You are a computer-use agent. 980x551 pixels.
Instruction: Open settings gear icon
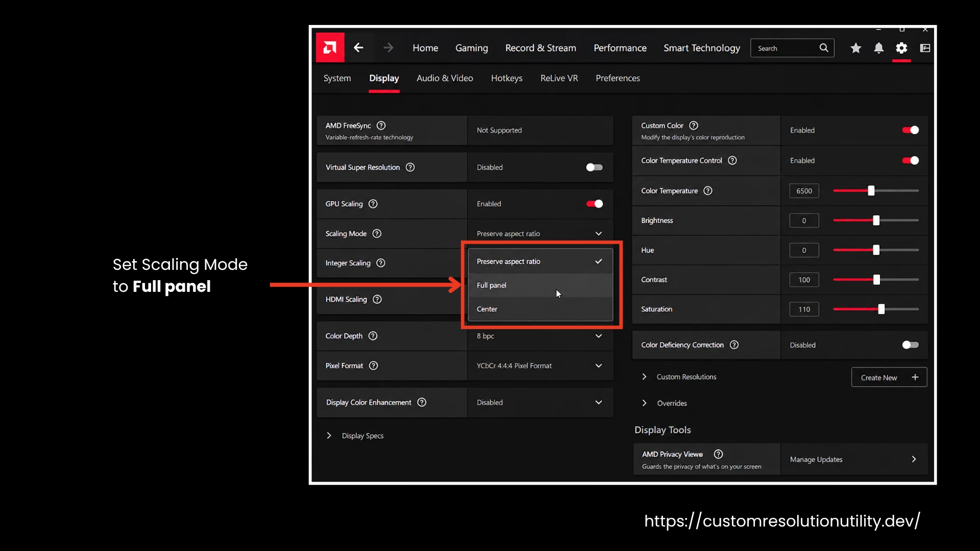(901, 48)
